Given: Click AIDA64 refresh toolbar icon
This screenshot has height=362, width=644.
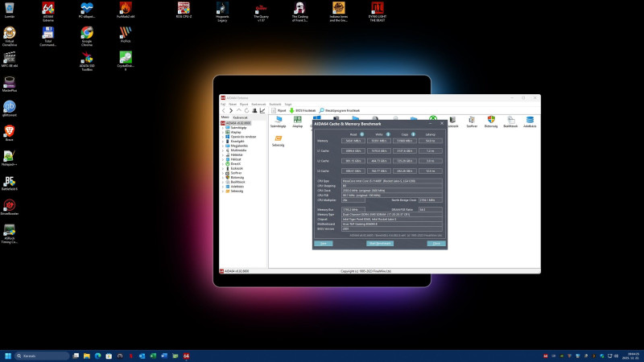Looking at the screenshot, I should 247,111.
